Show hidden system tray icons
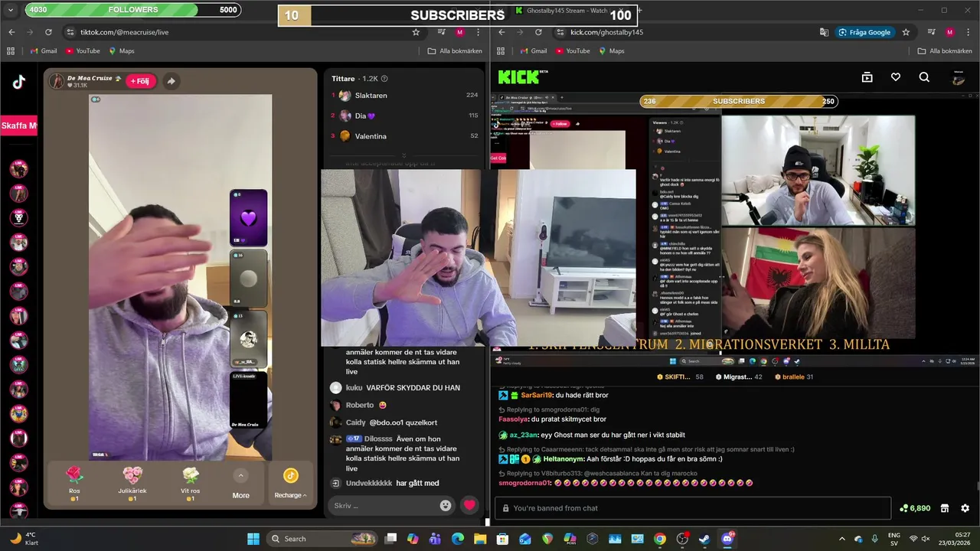 point(841,539)
